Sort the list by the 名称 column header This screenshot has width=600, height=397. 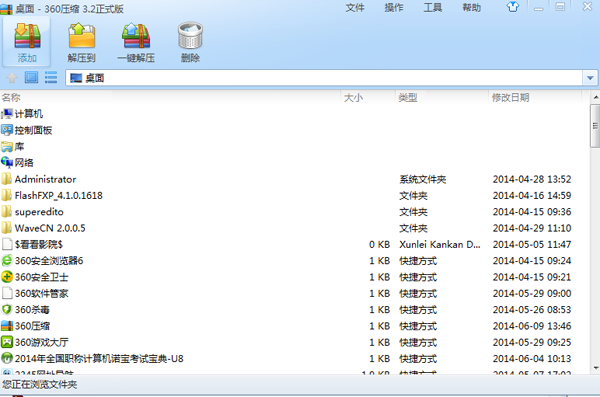coord(170,98)
